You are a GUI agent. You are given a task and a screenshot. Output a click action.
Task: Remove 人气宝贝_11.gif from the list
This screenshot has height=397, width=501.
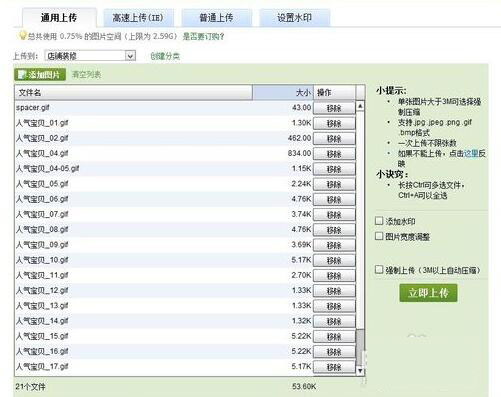(334, 276)
